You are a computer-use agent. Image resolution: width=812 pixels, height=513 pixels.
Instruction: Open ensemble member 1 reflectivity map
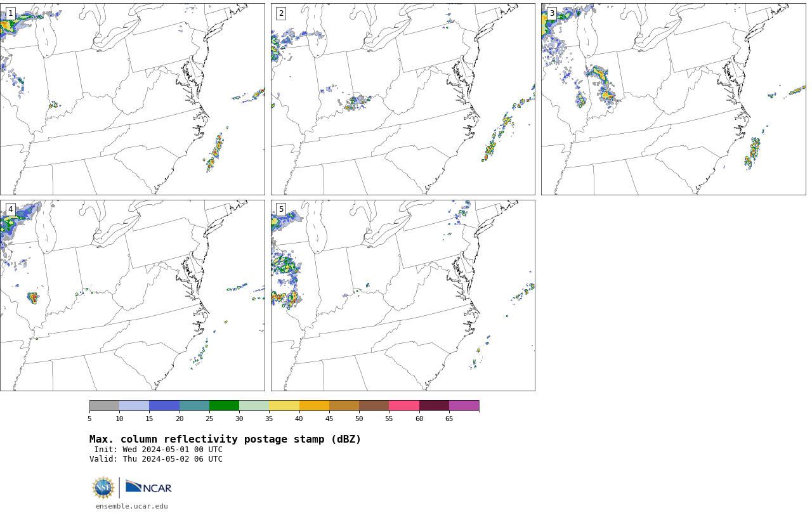coord(132,99)
